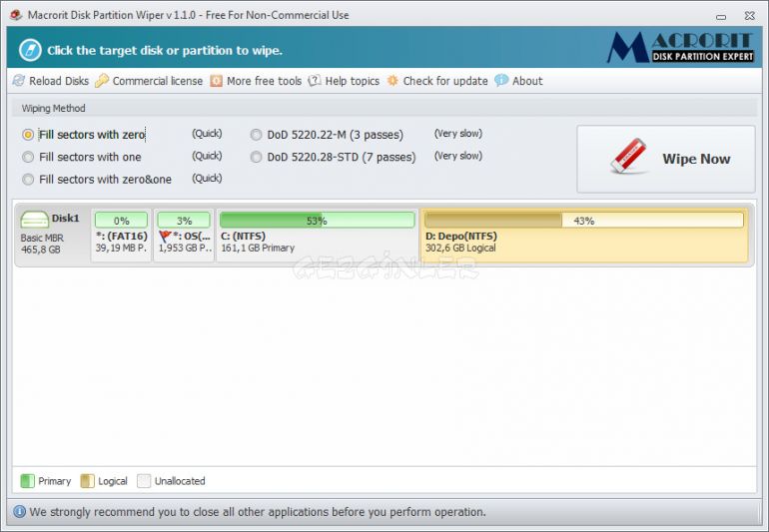Click the Primary green legend swatch
769x532 pixels.
point(28,481)
